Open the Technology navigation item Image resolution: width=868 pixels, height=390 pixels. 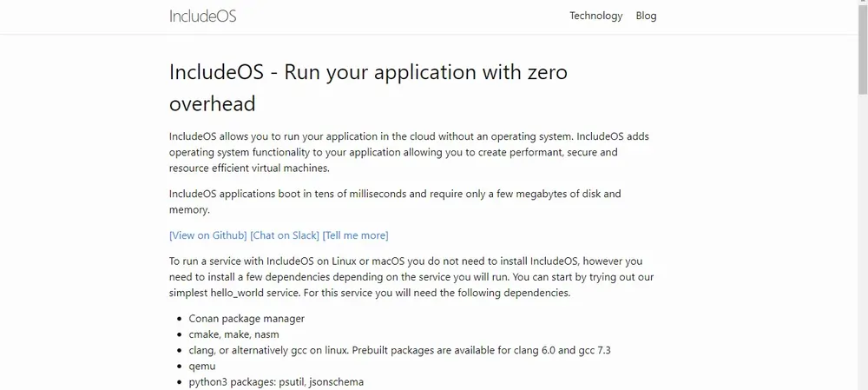point(595,16)
